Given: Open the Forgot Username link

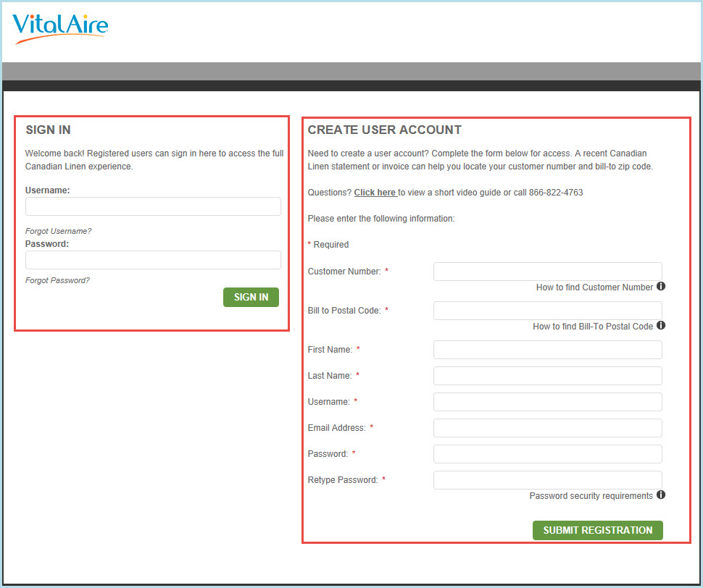Looking at the screenshot, I should [59, 231].
